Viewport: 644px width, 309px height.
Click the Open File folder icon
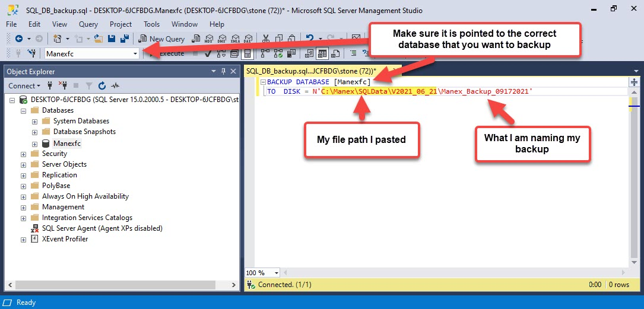click(x=99, y=39)
